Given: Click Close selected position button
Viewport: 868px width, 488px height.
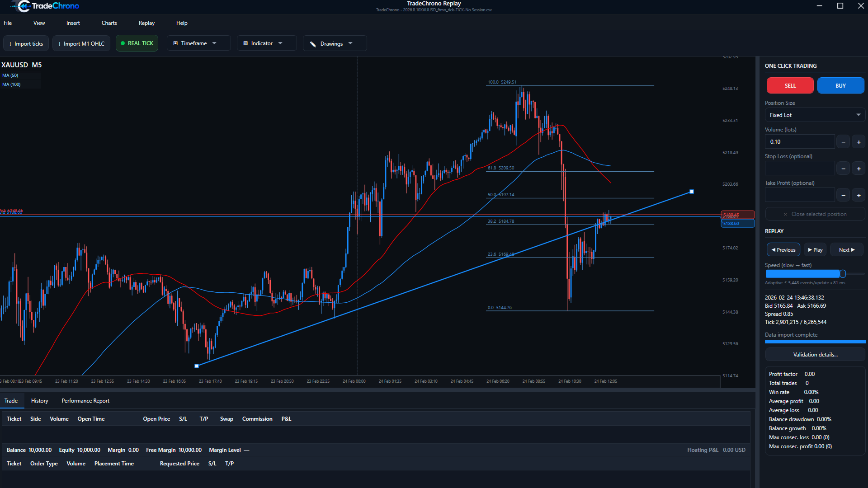Looking at the screenshot, I should 815,214.
